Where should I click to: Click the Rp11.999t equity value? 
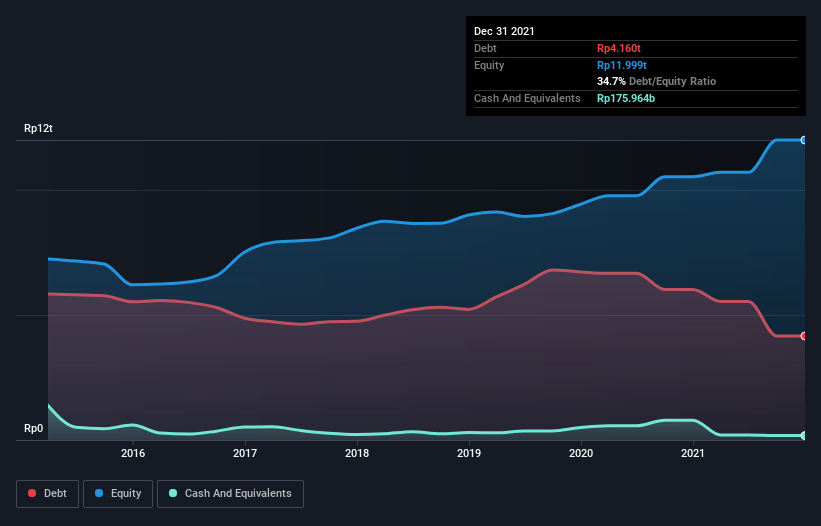[x=622, y=65]
